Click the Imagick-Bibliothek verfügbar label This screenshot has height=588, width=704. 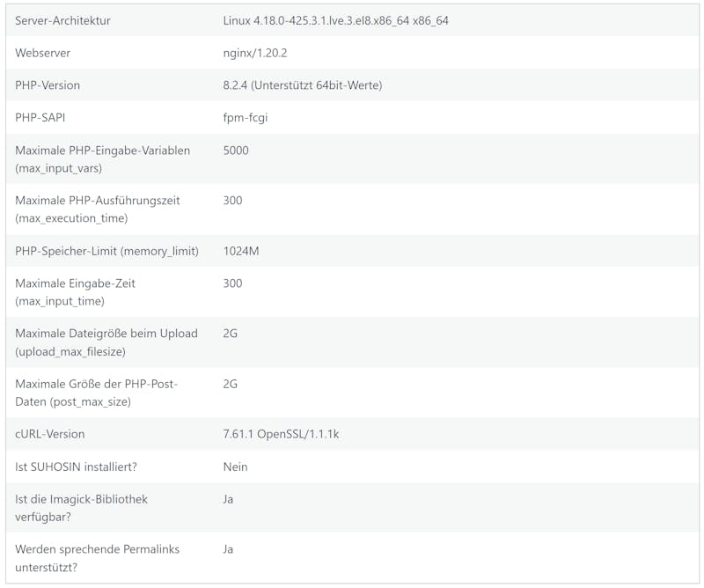click(x=81, y=508)
